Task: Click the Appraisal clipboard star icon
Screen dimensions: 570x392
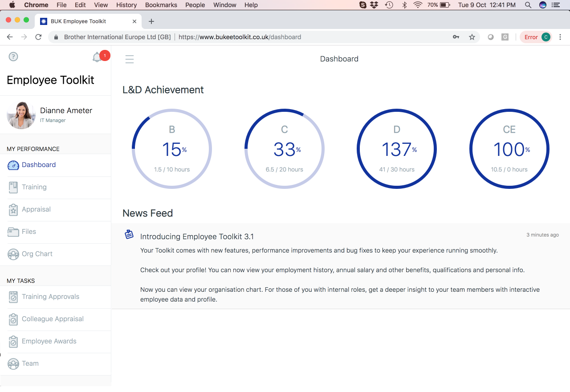Action: pos(13,210)
